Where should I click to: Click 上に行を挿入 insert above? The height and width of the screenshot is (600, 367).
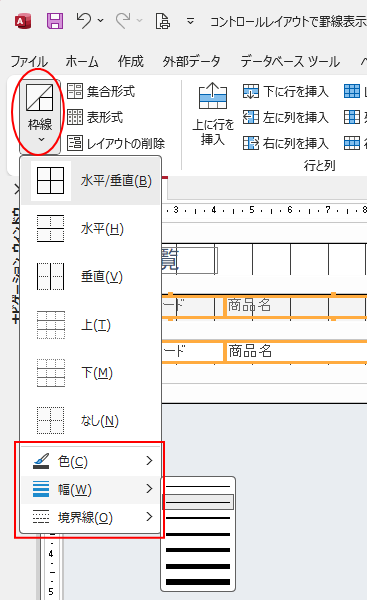click(213, 114)
